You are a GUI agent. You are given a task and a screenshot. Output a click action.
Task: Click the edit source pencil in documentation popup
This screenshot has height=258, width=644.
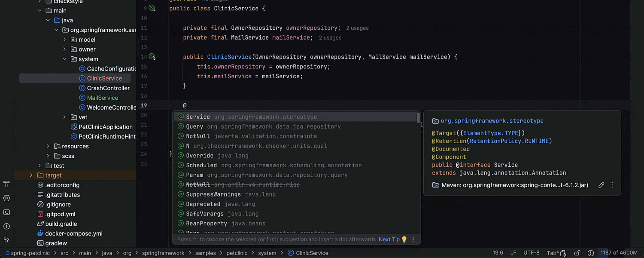(x=601, y=185)
